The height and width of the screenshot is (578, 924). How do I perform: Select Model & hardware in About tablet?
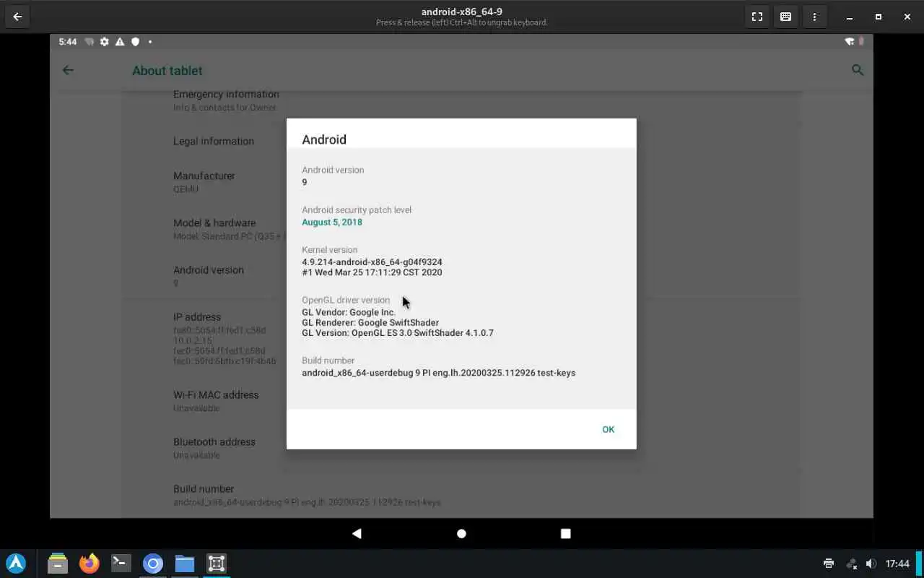pos(461,229)
